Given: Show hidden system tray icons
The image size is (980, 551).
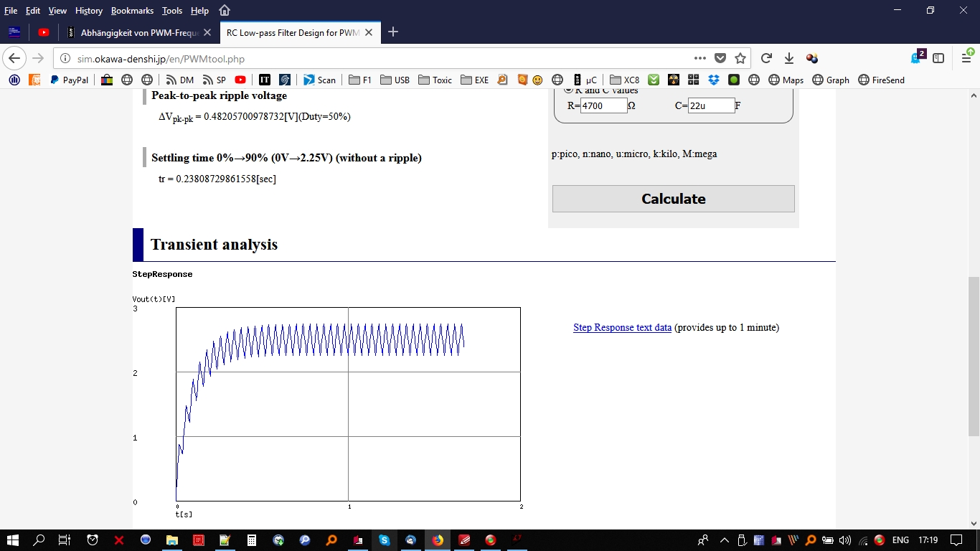Looking at the screenshot, I should tap(724, 540).
